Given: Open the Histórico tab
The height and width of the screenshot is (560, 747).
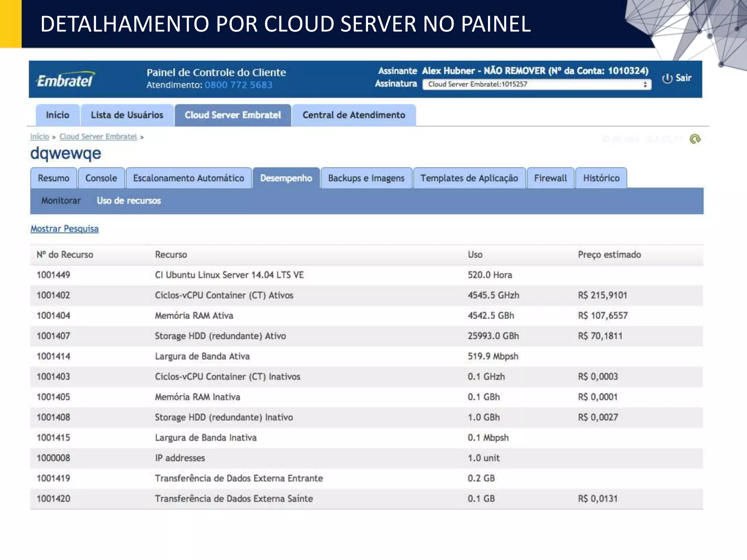Looking at the screenshot, I should 601,178.
